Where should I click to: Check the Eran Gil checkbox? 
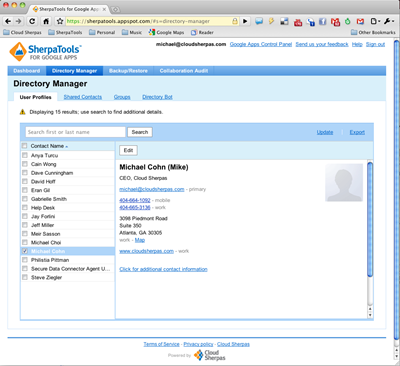[25, 190]
